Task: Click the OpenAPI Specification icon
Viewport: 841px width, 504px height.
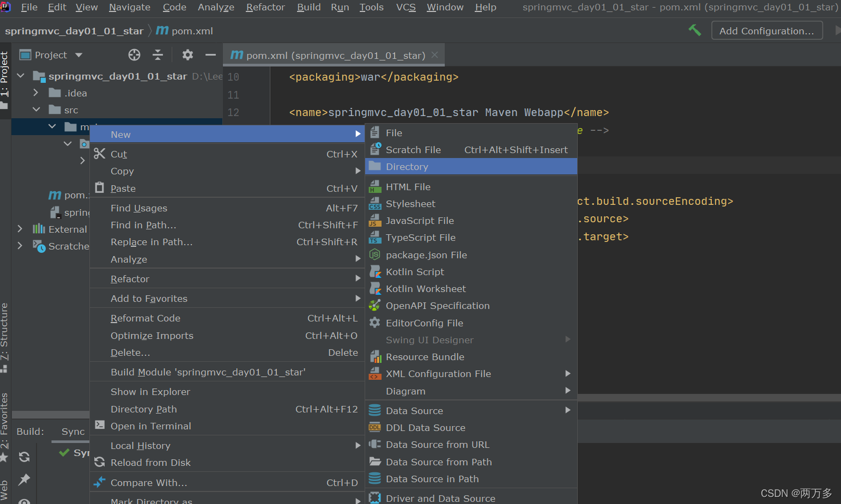Action: click(374, 305)
